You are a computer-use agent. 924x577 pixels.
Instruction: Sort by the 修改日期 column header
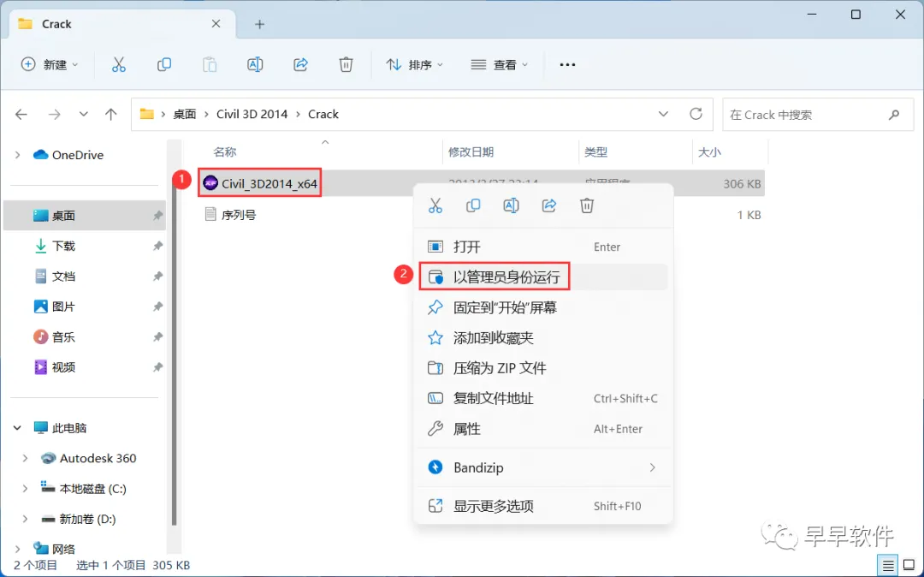(x=471, y=152)
